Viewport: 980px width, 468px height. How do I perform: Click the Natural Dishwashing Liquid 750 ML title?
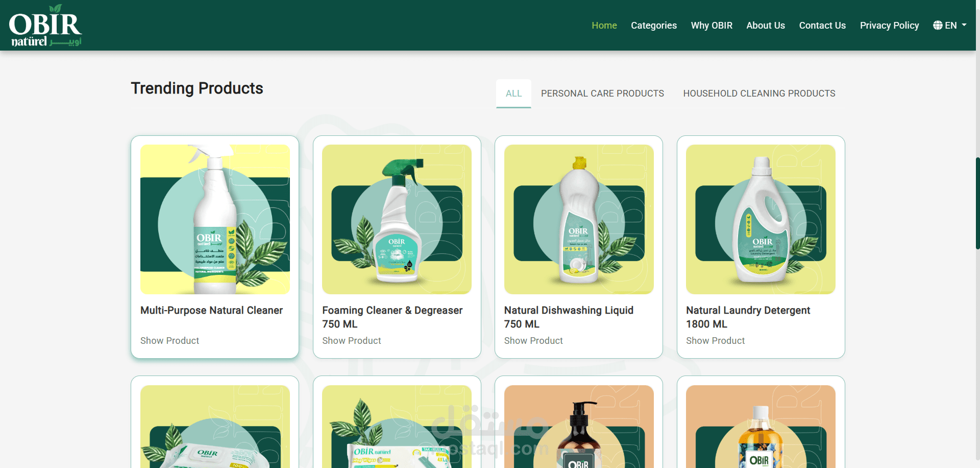pyautogui.click(x=569, y=317)
